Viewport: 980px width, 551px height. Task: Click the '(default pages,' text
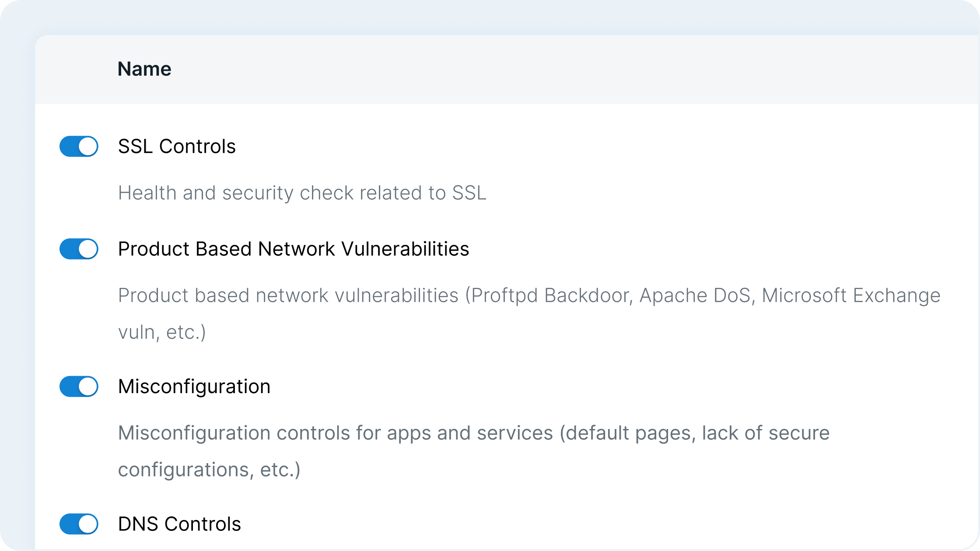point(628,433)
